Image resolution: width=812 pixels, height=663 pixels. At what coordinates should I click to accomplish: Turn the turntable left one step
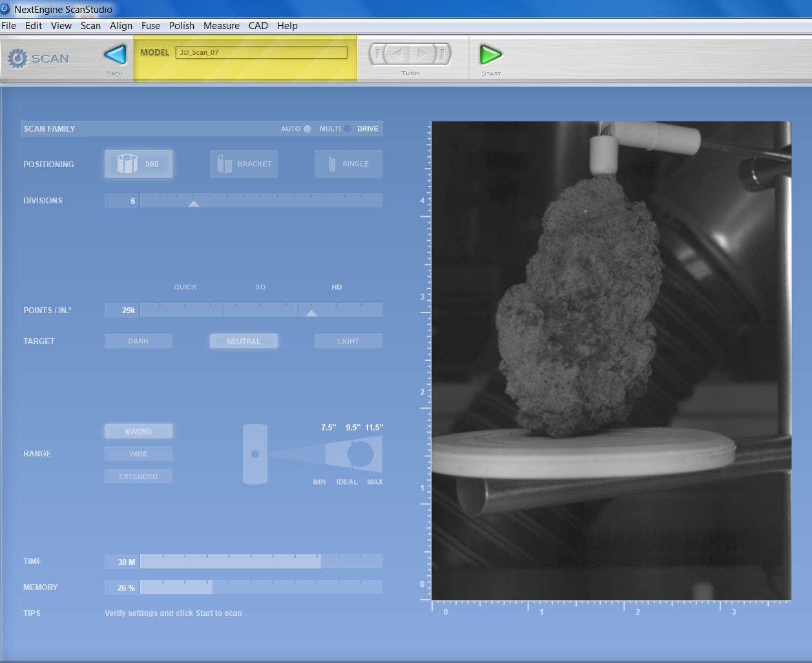click(x=398, y=54)
